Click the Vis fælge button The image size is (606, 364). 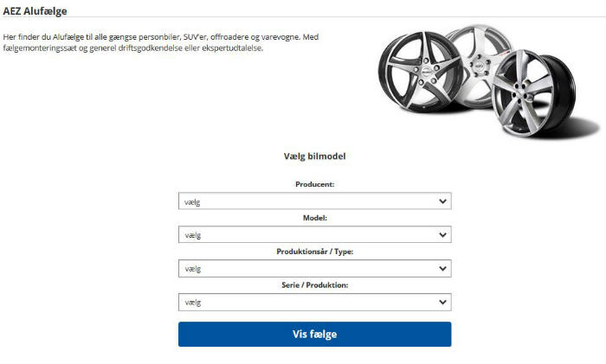[x=314, y=335]
